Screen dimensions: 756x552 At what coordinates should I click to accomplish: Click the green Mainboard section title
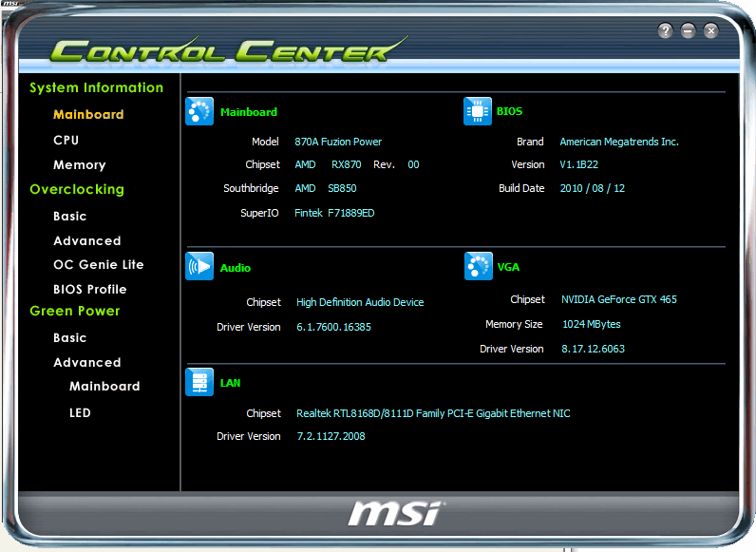pos(249,112)
